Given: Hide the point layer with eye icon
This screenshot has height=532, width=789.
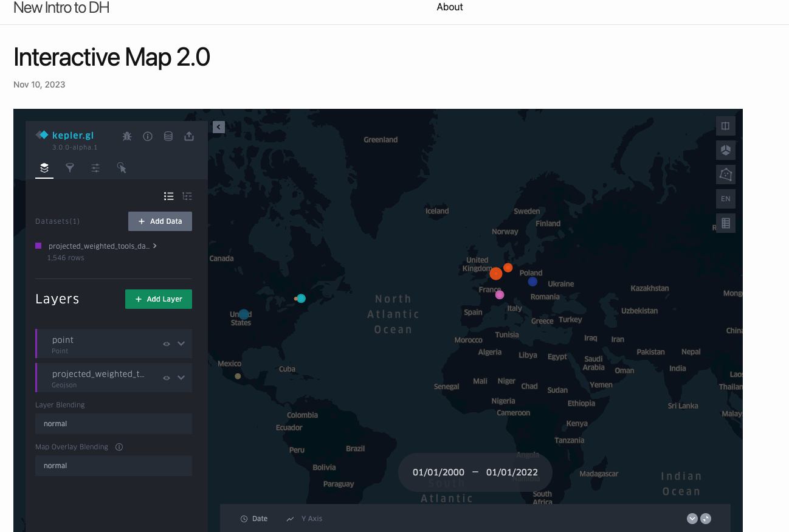Looking at the screenshot, I should point(167,344).
